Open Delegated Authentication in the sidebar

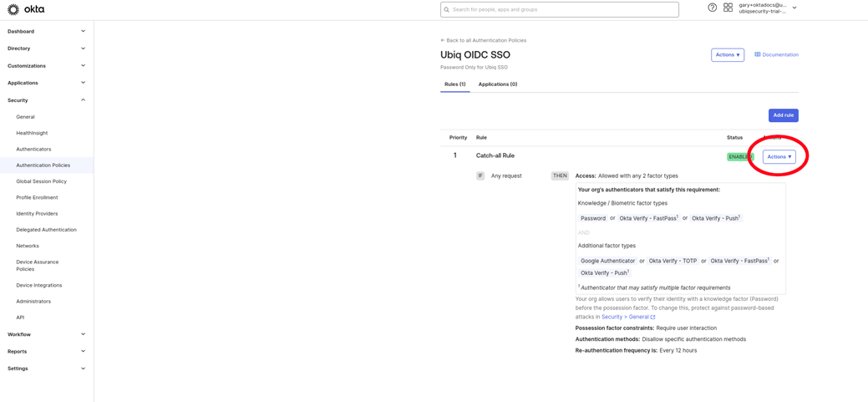coord(47,230)
